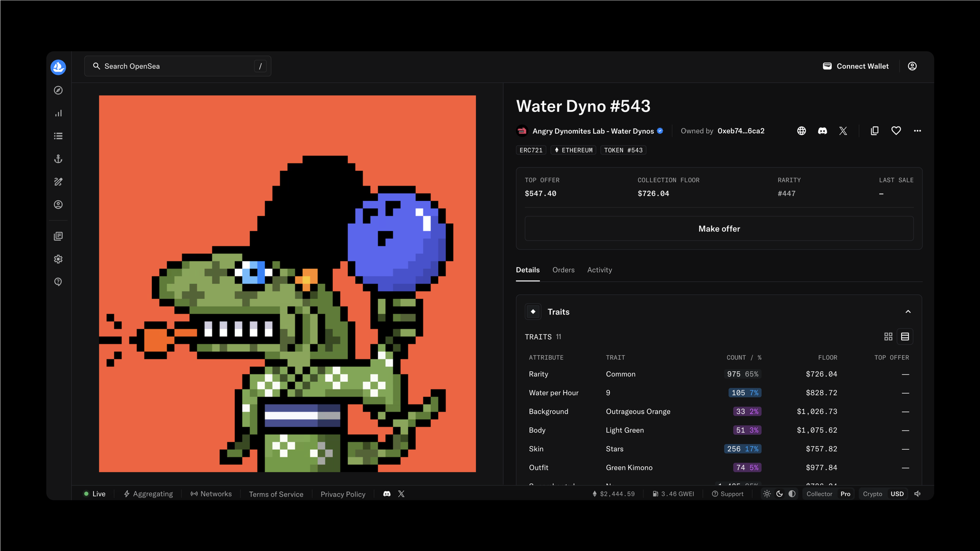
Task: Copy link using the copy icon
Action: coord(875,131)
